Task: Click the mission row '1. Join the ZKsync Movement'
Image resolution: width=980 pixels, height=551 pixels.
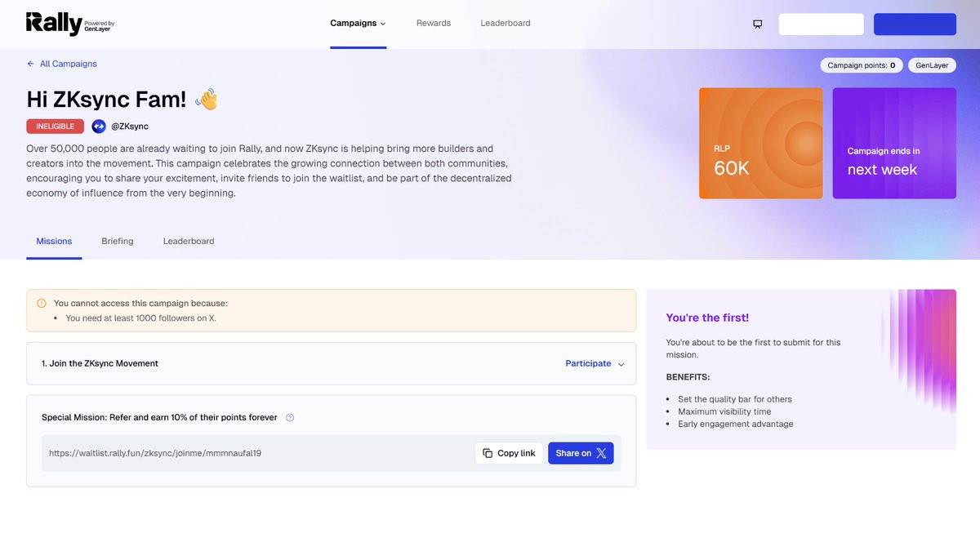Action: tap(331, 363)
